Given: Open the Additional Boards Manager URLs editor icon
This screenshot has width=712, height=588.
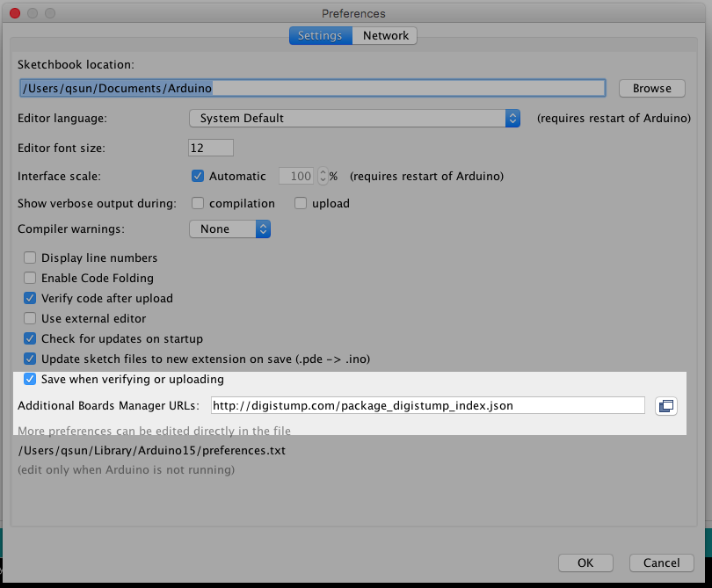Looking at the screenshot, I should click(665, 406).
